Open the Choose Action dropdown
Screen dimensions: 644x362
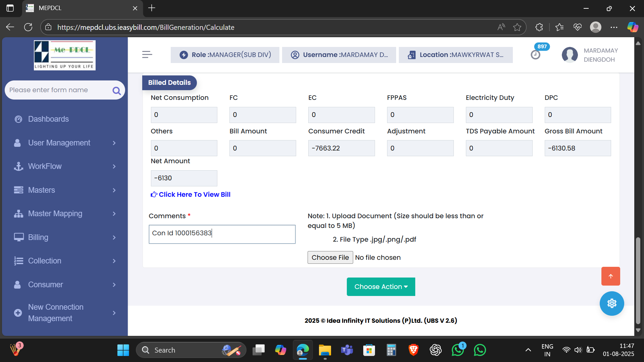381,287
